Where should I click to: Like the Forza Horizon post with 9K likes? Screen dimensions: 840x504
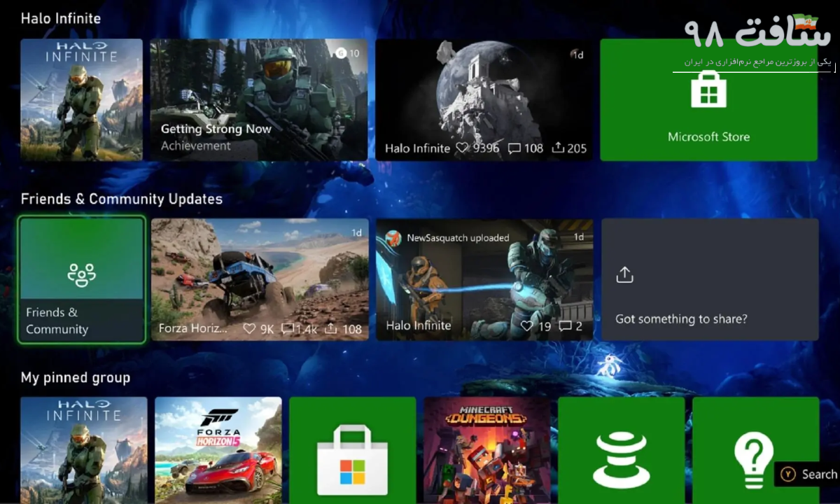point(249,328)
